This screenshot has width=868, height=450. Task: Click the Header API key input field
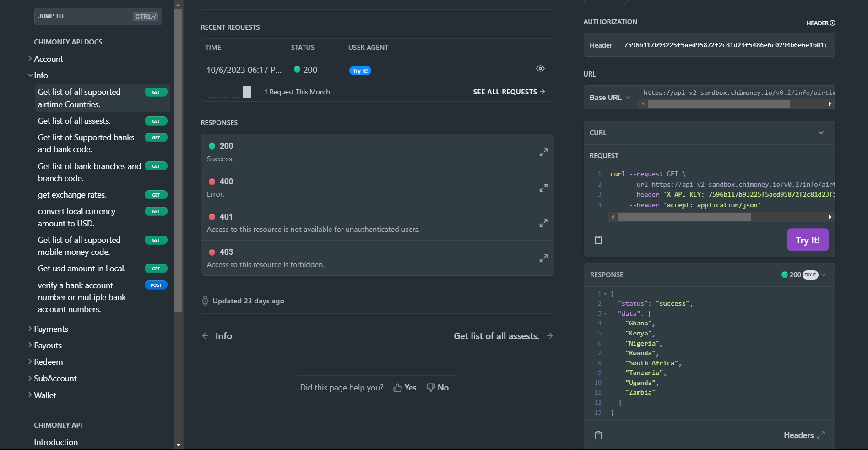coord(726,45)
